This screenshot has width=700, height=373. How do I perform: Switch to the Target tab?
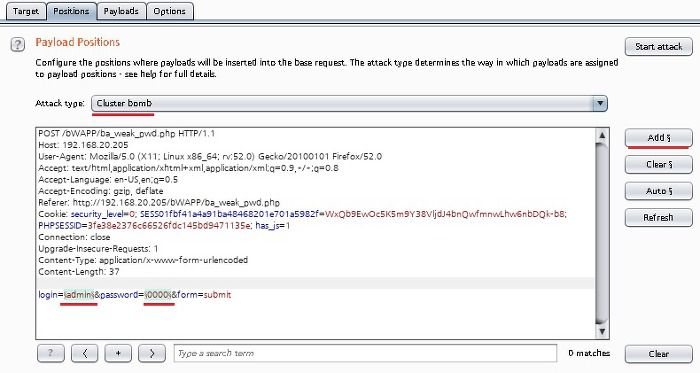click(x=25, y=11)
